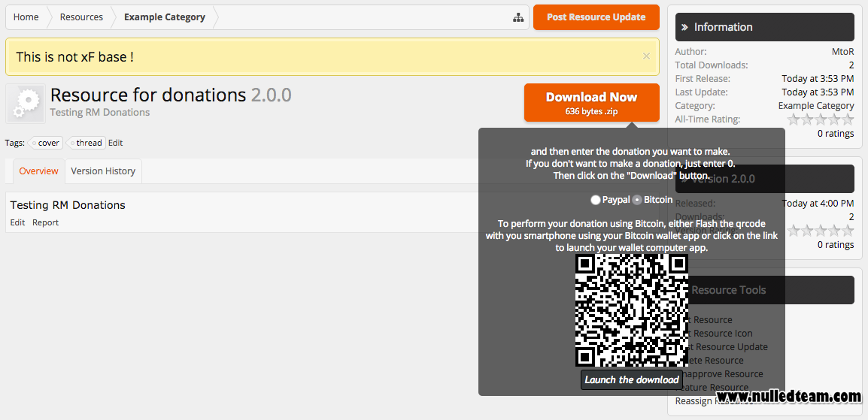The image size is (868, 420).
Task: Select the Bitcoin radio button
Action: pyautogui.click(x=637, y=200)
